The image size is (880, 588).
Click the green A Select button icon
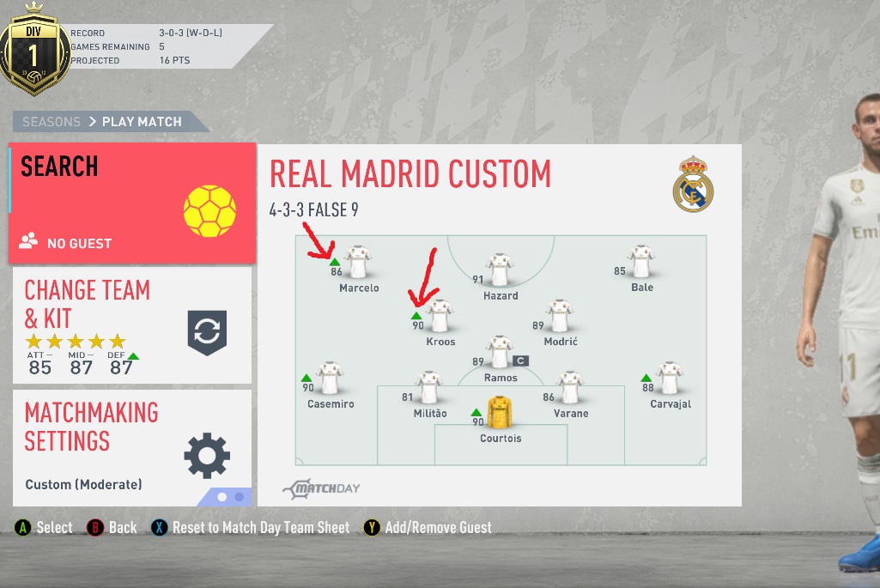23,527
